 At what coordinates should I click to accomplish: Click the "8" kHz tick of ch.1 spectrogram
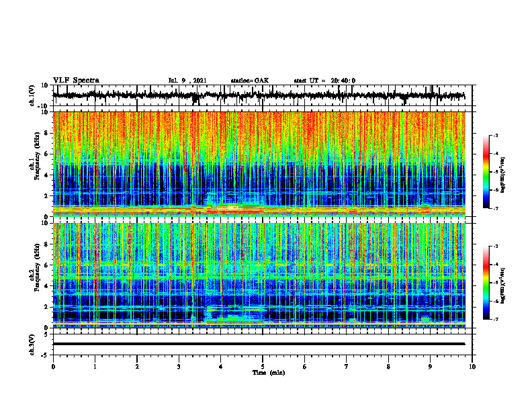(x=47, y=133)
